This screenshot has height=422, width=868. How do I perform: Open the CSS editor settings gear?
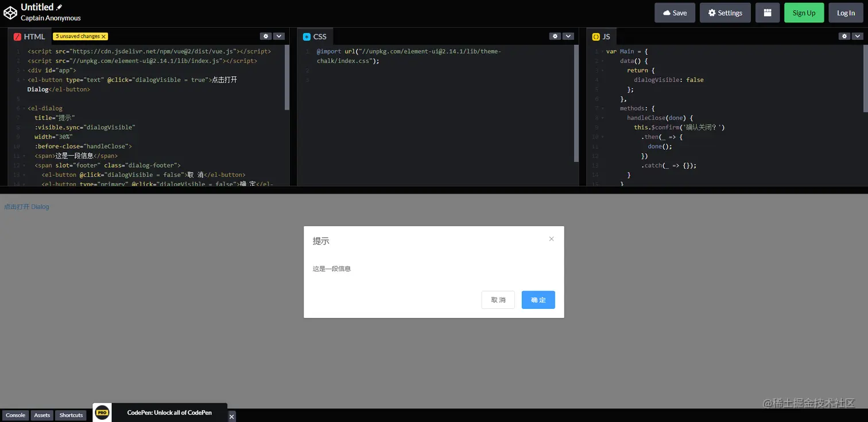click(555, 36)
